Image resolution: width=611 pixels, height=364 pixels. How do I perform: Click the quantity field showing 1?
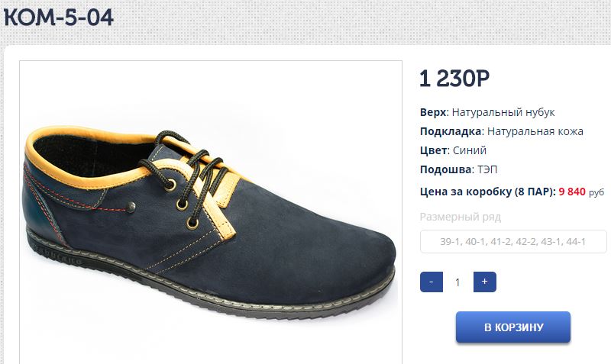pyautogui.click(x=457, y=282)
